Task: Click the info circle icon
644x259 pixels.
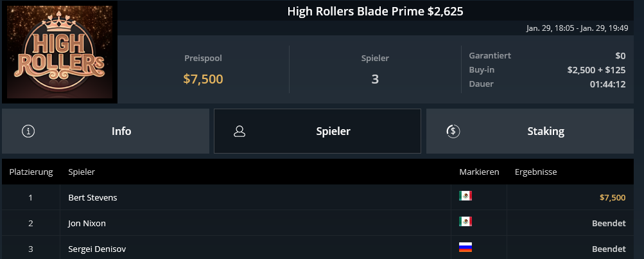Action: tap(28, 131)
